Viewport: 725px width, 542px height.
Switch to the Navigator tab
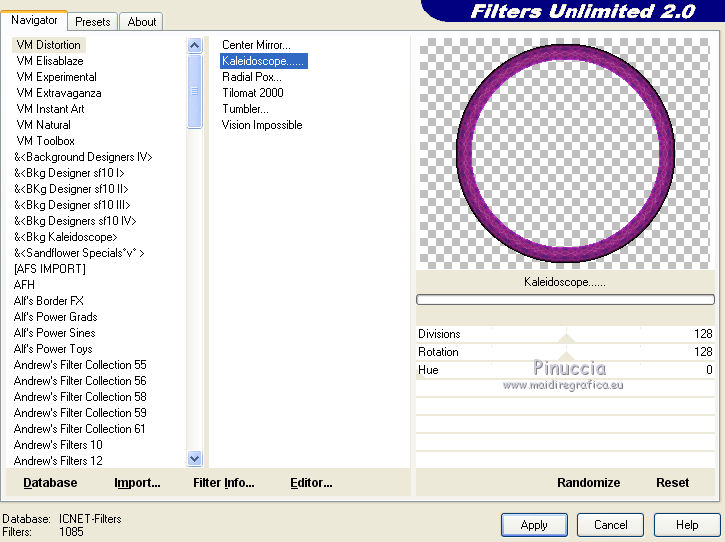click(34, 20)
